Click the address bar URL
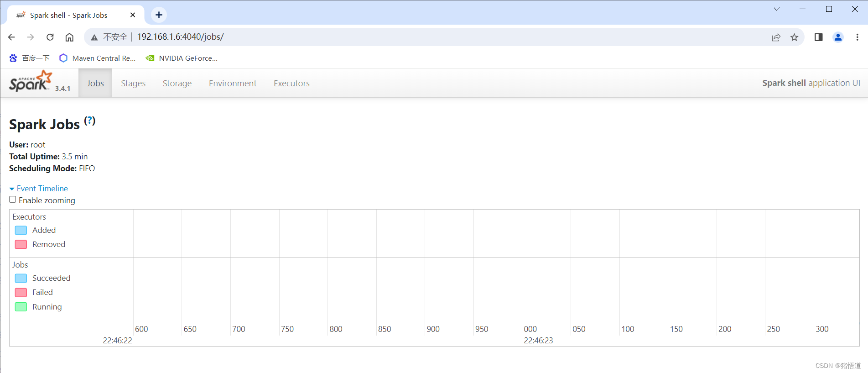868x373 pixels. tap(180, 37)
